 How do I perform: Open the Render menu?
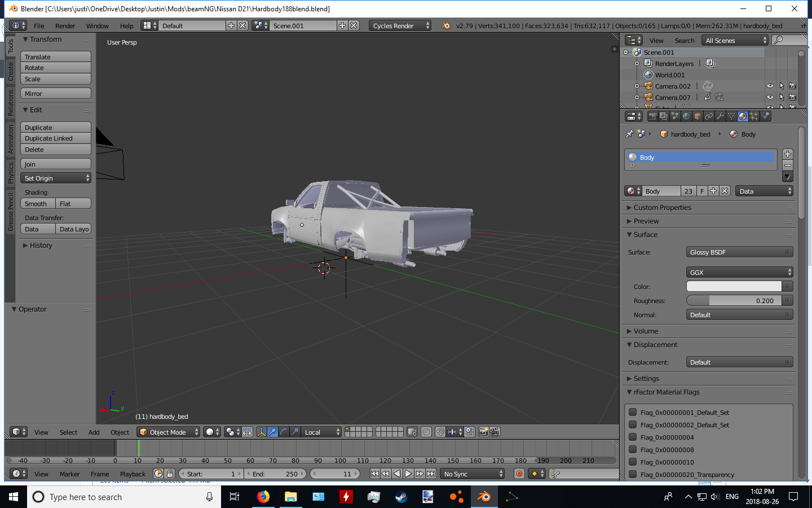(x=65, y=26)
